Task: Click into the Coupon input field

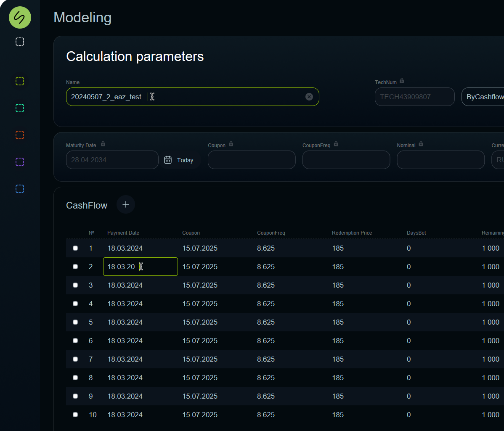Action: coord(252,160)
